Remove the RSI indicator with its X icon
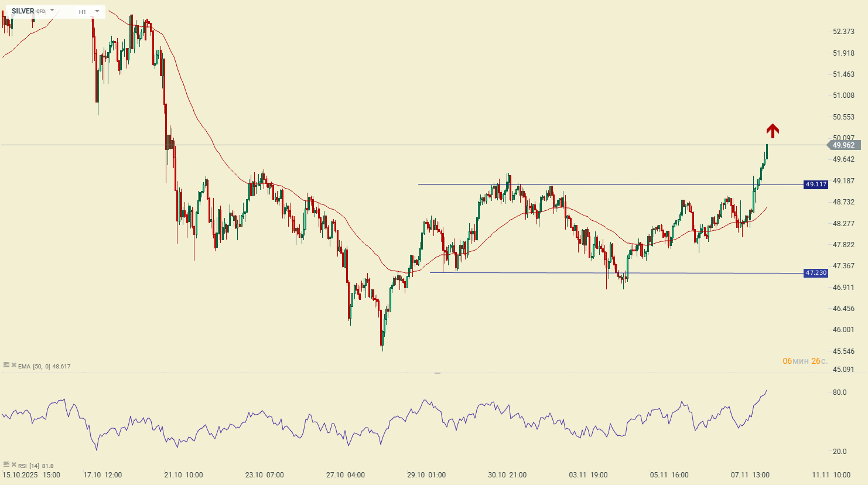 (13, 464)
